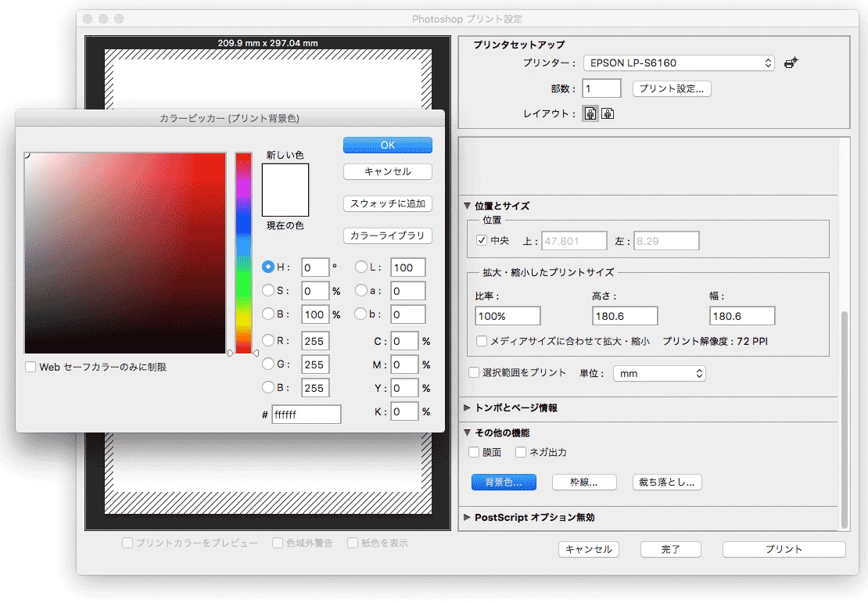The width and height of the screenshot is (868, 603).
Task: Open the EPSON LP-S6160 printer dropdown
Action: [679, 63]
